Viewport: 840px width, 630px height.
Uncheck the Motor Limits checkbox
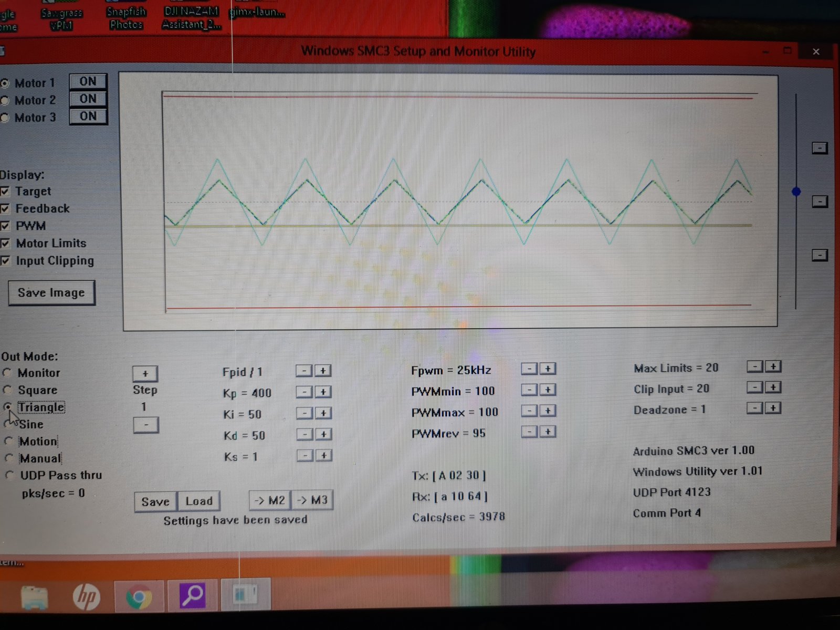[5, 243]
